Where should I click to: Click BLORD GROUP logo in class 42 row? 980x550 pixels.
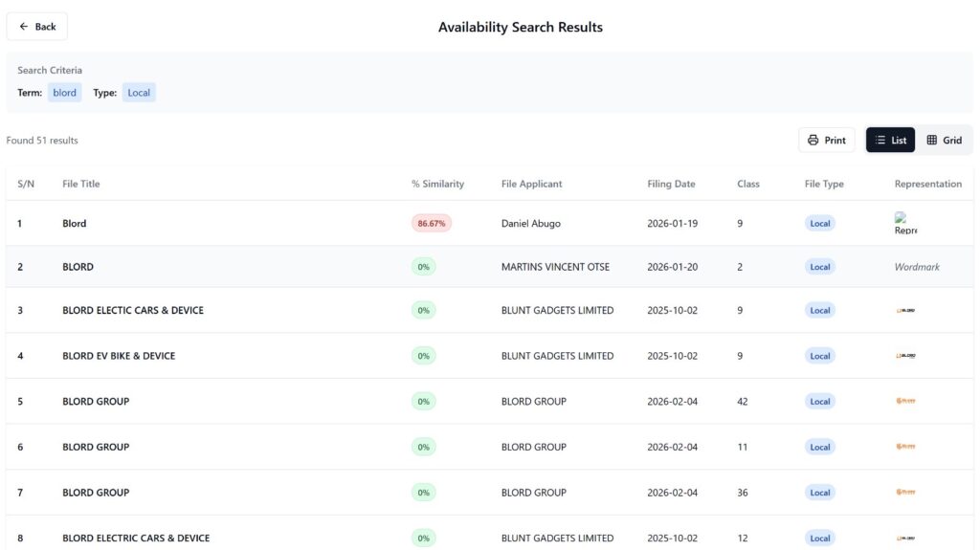905,402
